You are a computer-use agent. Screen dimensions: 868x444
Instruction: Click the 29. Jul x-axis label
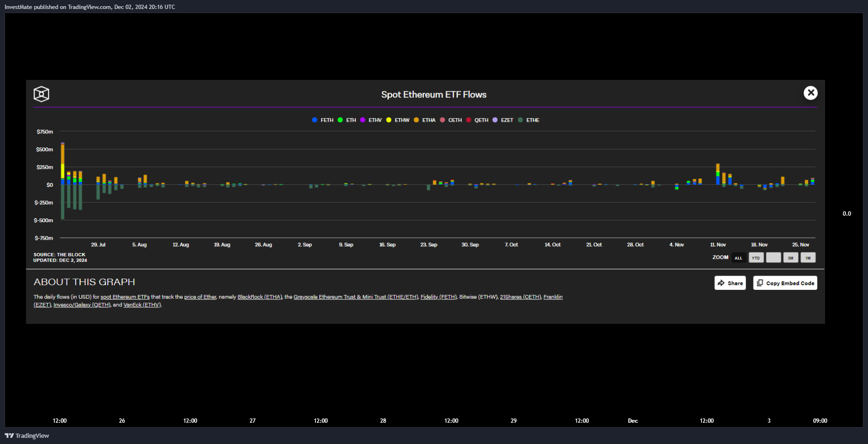98,245
